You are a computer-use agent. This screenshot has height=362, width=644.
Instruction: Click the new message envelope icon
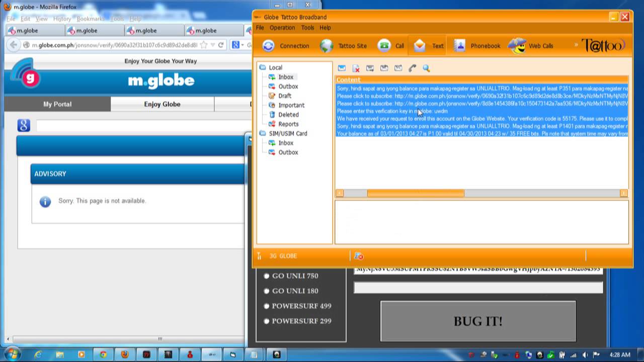tap(342, 68)
